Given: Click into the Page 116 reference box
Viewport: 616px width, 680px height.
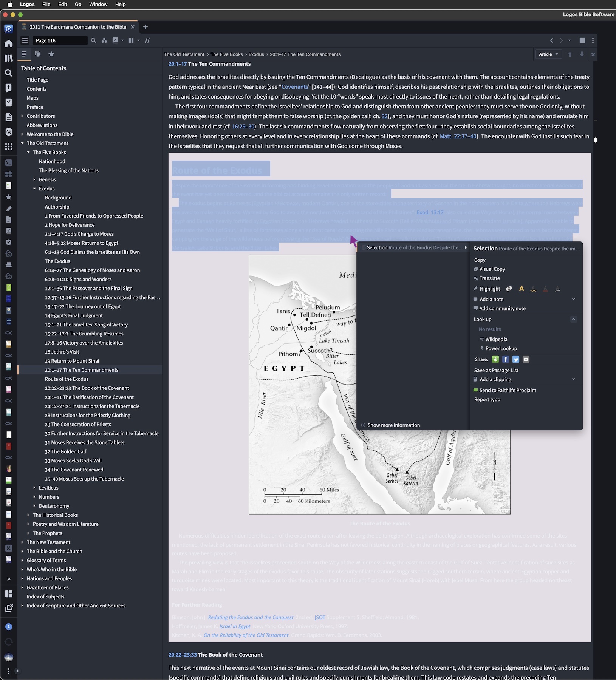Looking at the screenshot, I should click(60, 40).
